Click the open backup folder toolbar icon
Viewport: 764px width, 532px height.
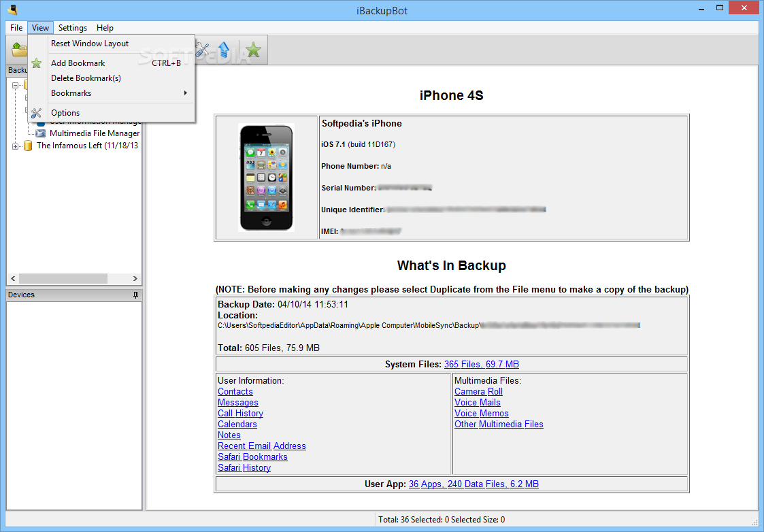pyautogui.click(x=20, y=49)
